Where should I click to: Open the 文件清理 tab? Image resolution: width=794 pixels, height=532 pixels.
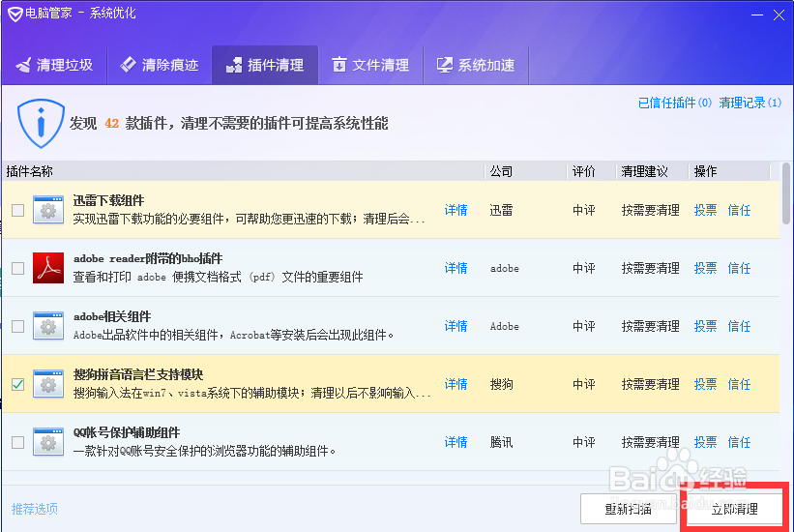pos(370,65)
